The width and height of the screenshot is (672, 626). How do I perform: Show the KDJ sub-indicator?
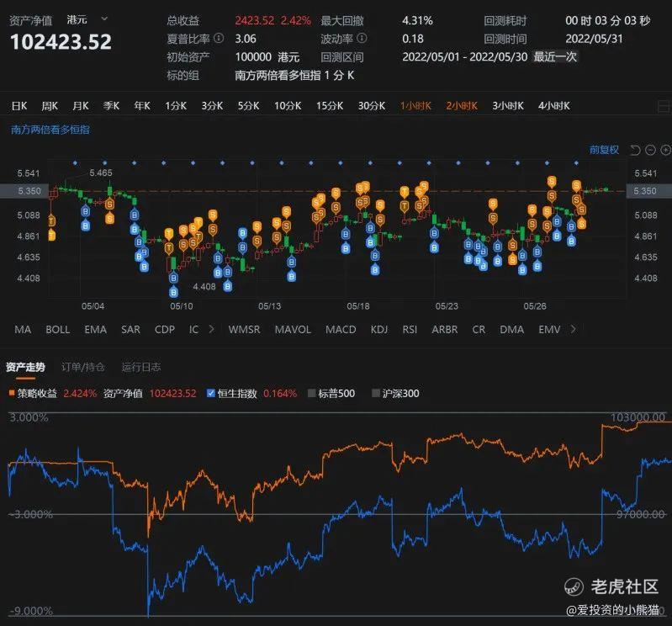pos(378,329)
